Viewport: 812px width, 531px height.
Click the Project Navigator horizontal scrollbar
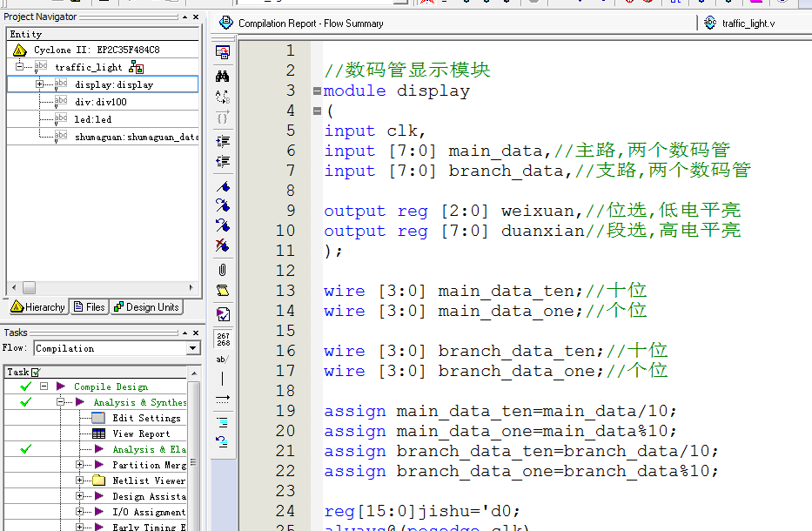coord(104,287)
